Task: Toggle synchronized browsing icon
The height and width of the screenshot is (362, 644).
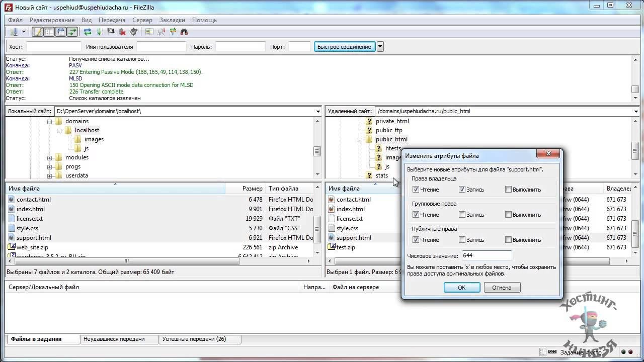Action: pos(173,32)
